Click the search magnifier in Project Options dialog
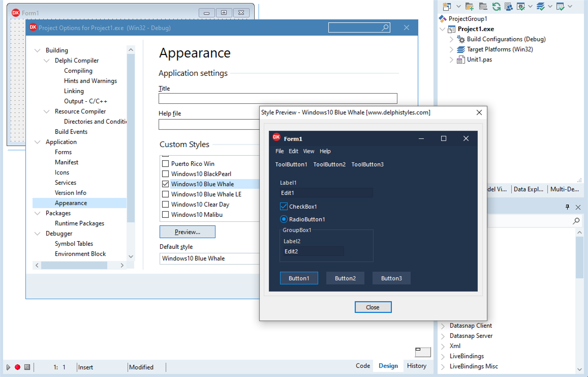Screen dimensions: 588x377 coord(385,27)
